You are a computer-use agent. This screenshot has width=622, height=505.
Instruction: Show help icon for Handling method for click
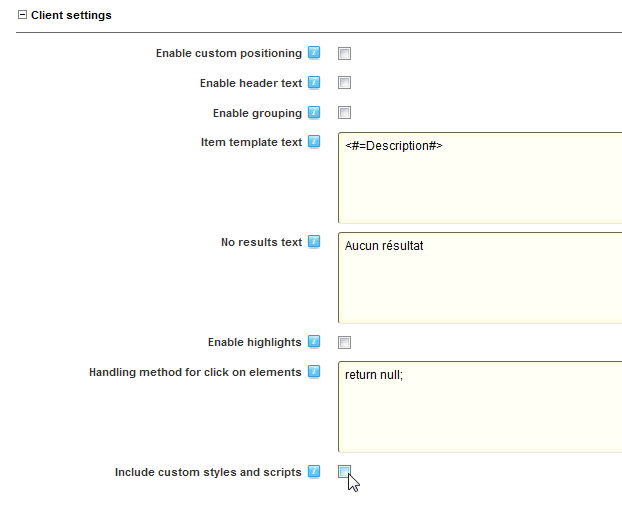click(x=314, y=371)
